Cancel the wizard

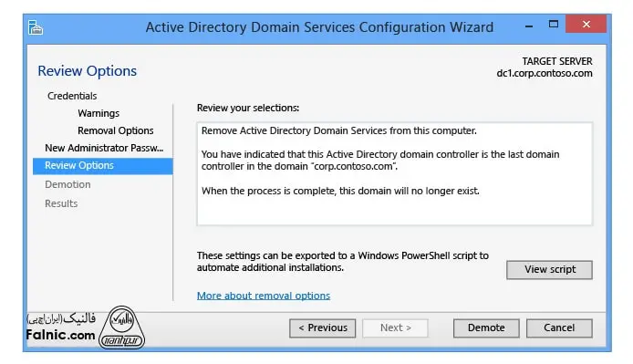coord(559,328)
